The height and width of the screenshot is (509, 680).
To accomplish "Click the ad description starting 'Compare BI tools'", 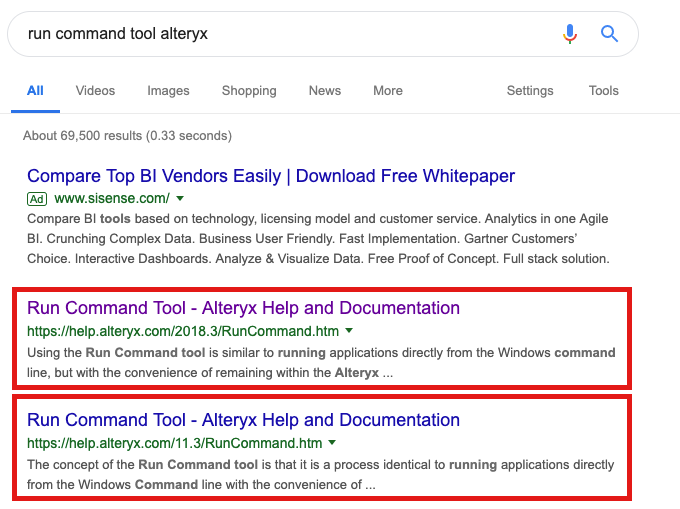I will tap(318, 238).
